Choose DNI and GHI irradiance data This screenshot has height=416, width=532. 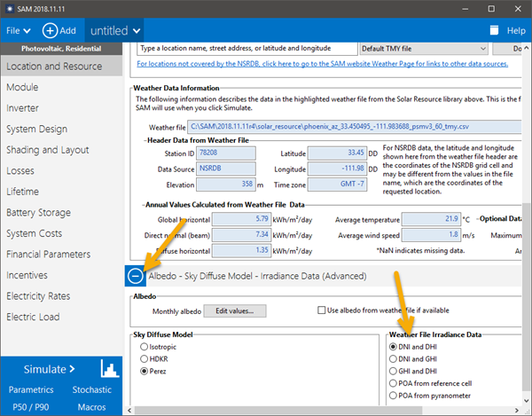point(394,358)
